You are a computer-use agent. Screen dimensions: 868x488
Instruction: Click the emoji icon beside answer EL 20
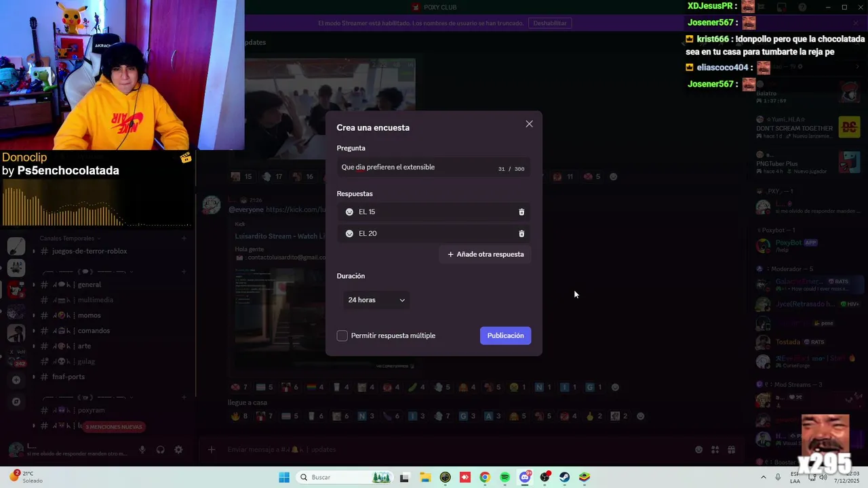click(349, 234)
